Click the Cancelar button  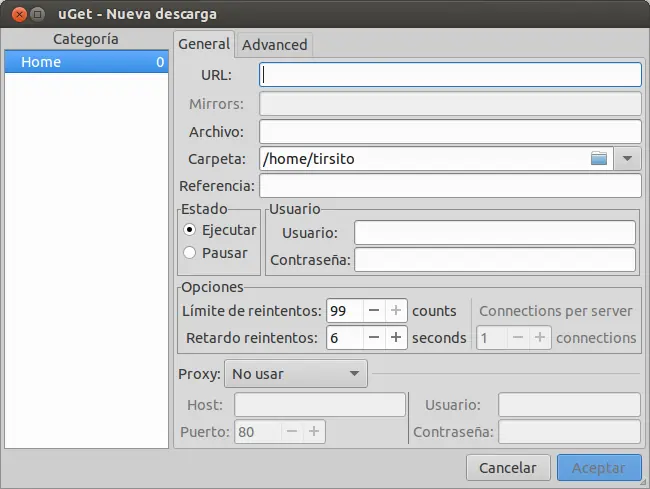click(508, 468)
